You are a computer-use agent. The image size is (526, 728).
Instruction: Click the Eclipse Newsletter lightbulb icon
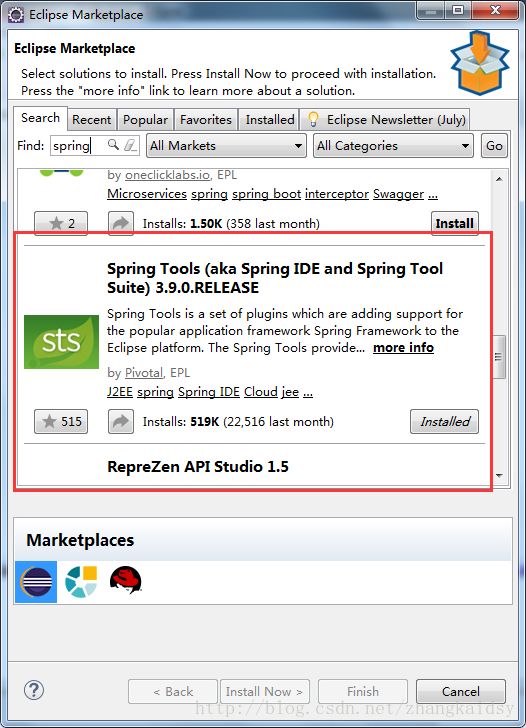coord(313,119)
